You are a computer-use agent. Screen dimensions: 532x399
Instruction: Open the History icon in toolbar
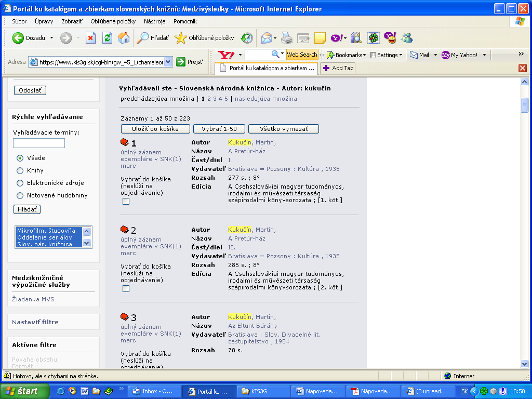coord(247,38)
